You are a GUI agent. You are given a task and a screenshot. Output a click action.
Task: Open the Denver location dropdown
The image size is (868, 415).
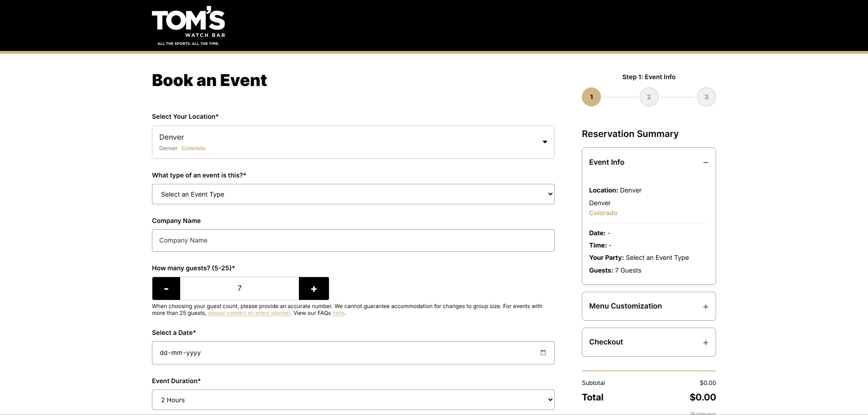(x=353, y=142)
